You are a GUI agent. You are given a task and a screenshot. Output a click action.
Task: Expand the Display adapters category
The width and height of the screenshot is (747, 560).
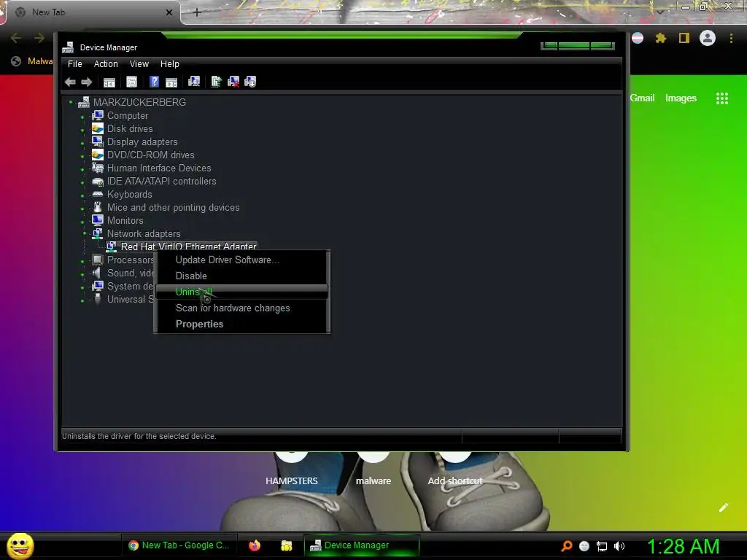82,143
